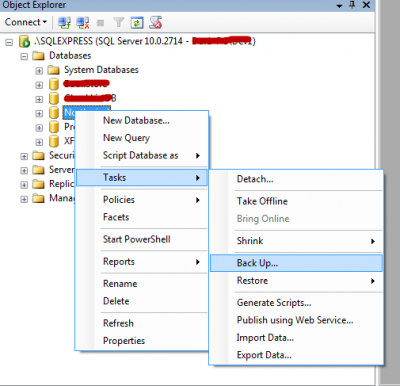Screen dimensions: 400x386
Task: Choose Facets from context menu
Action: (x=142, y=217)
